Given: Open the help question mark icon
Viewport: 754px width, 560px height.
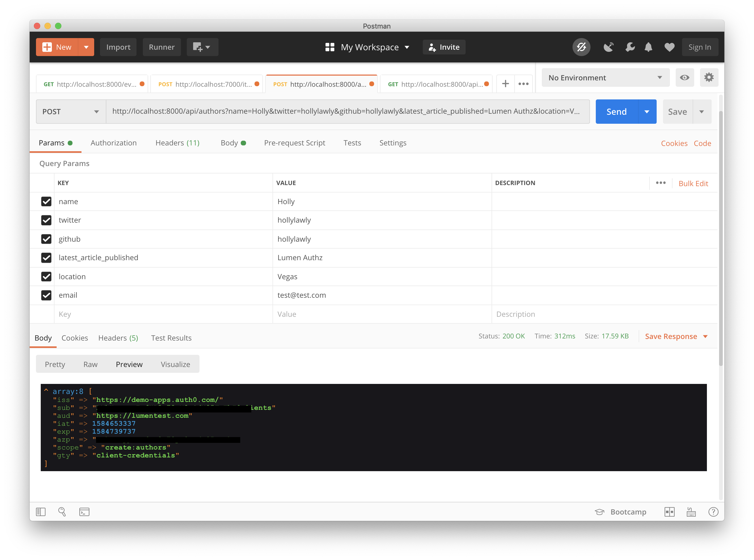Looking at the screenshot, I should (x=713, y=512).
